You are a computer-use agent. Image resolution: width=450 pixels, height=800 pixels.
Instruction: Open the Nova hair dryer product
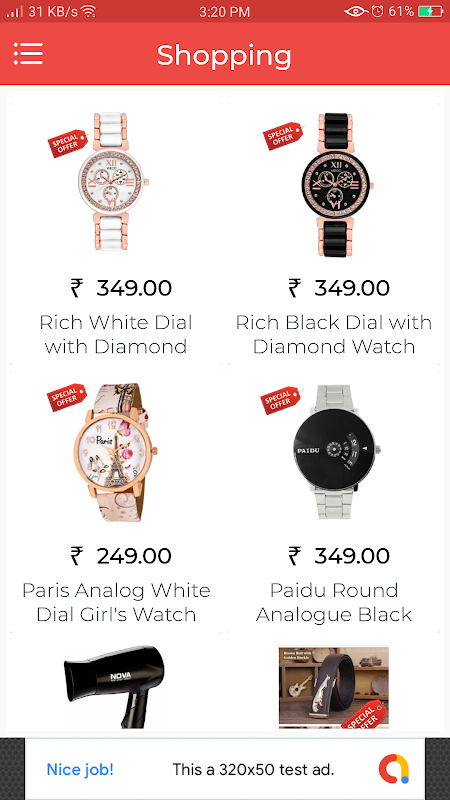click(x=112, y=686)
